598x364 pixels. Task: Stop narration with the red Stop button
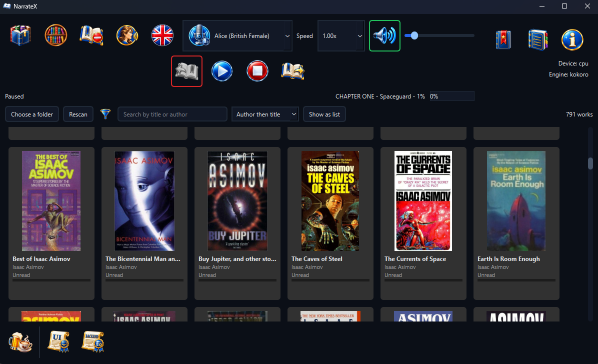257,71
